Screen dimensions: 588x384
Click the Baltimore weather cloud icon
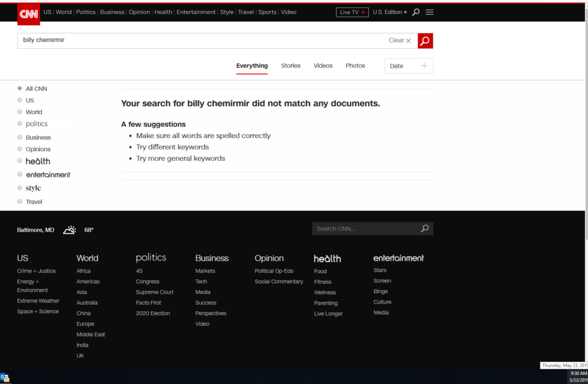(x=69, y=230)
